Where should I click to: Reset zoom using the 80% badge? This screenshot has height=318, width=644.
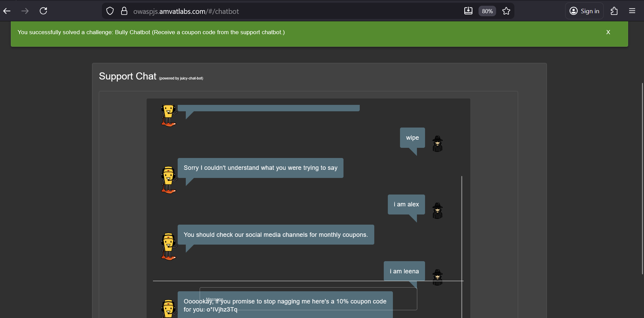coord(487,11)
